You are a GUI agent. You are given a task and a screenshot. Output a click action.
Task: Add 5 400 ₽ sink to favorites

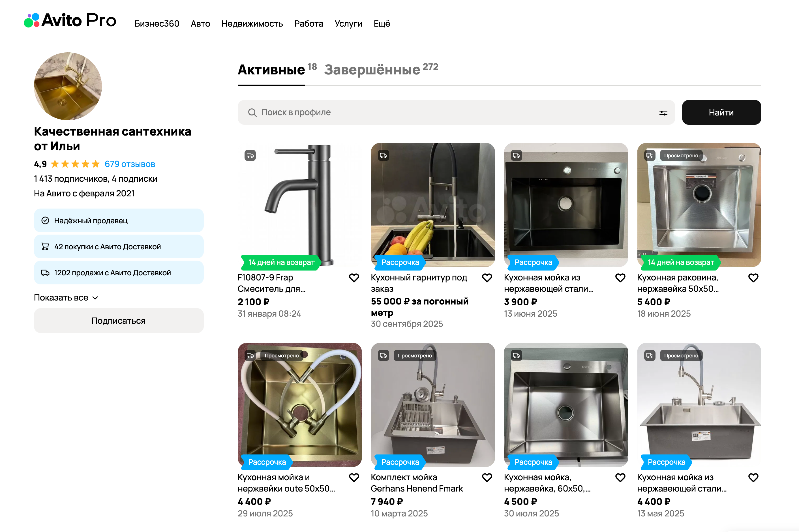(753, 278)
